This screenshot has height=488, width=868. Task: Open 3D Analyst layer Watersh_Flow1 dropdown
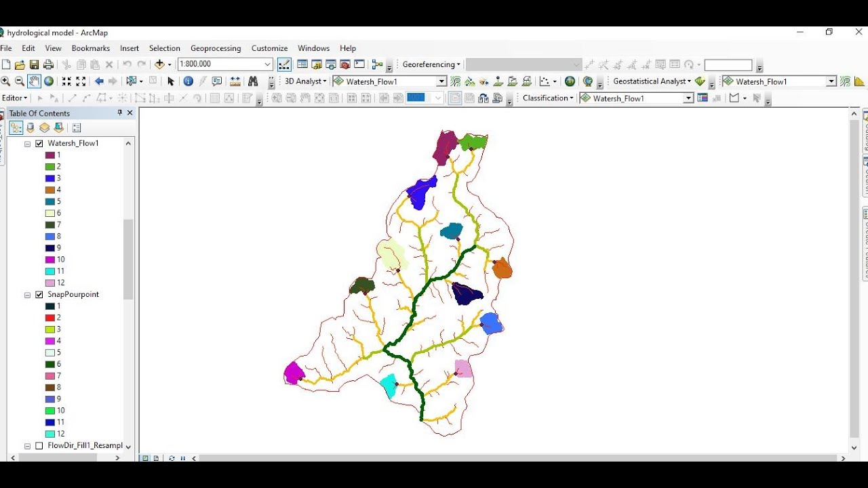click(x=441, y=81)
